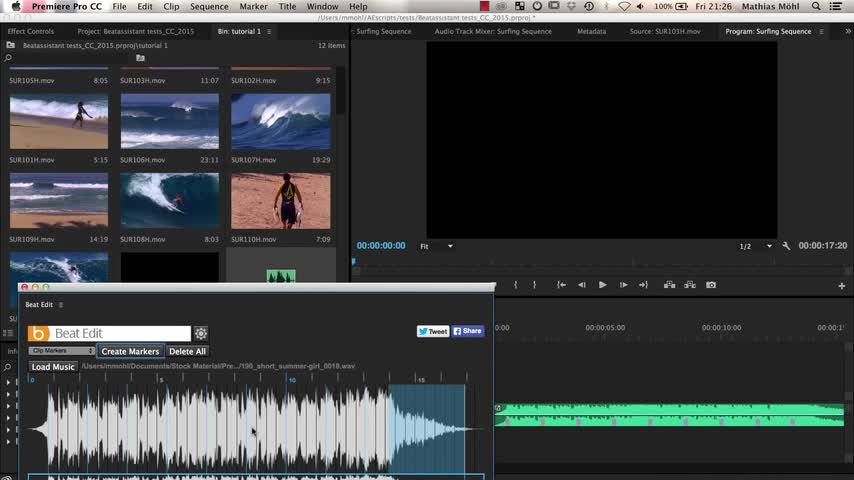Open the Fit zoom level dropdown
Screen dimensions: 854x480
tap(436, 246)
